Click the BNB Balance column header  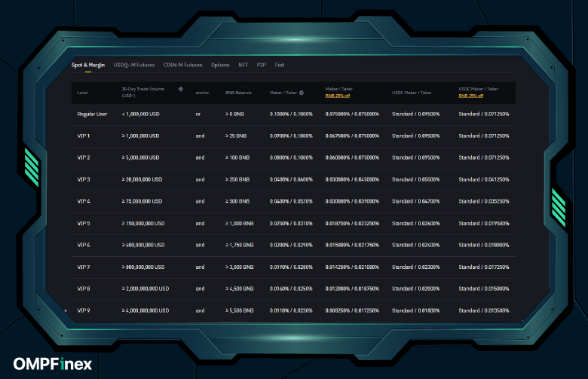(x=237, y=93)
